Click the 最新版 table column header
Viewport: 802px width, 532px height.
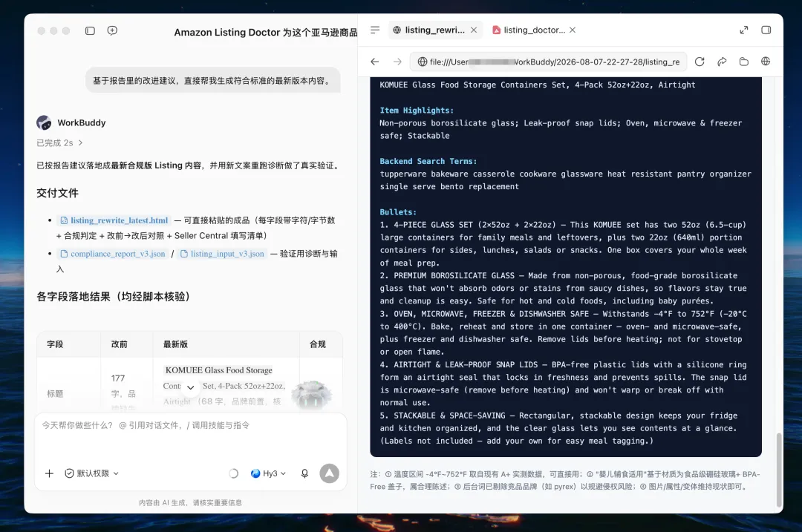[x=175, y=344]
